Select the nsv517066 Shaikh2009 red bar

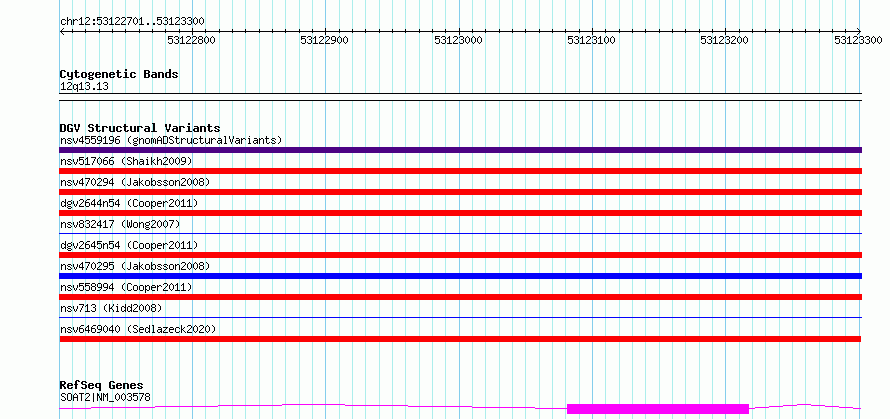460,171
